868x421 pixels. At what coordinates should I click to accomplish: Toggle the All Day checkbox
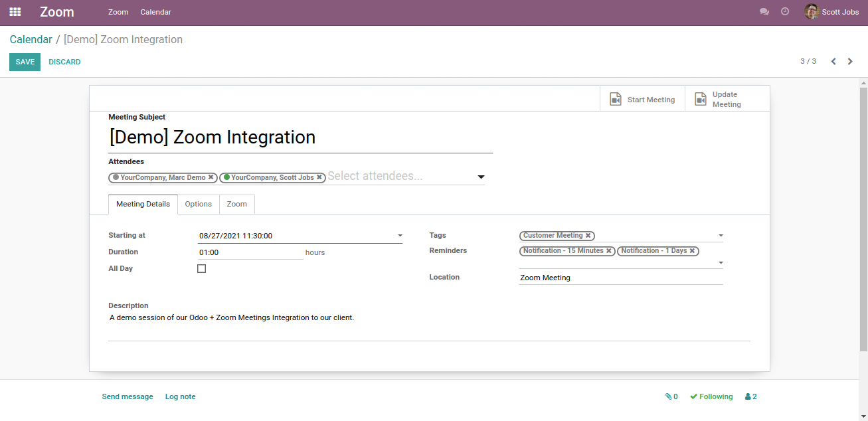(202, 269)
